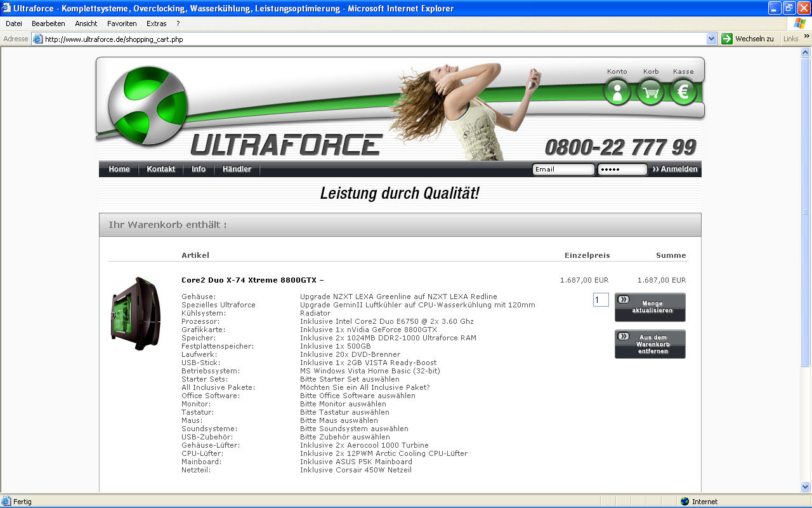Screen dimensions: 812x508
Task: Open the Händler navigation link
Action: 237,169
